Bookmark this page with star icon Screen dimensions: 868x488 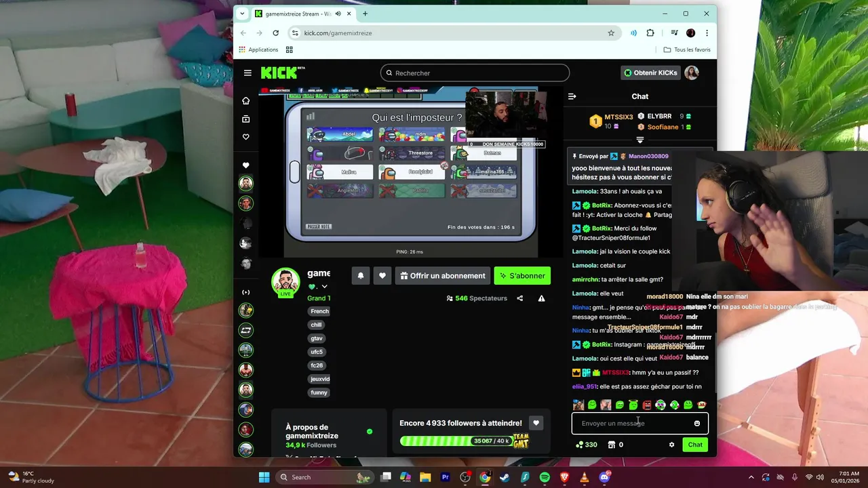point(611,33)
